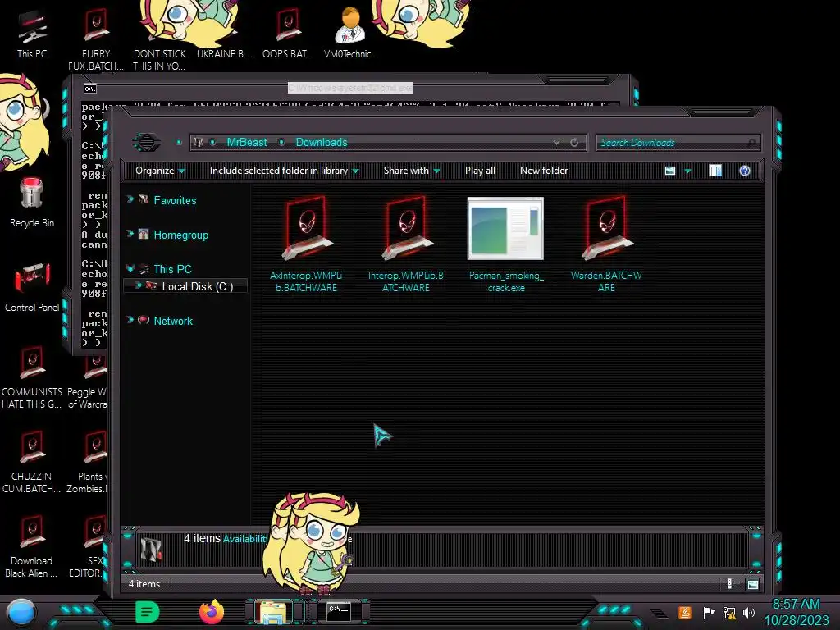Click the Java update tray icon
The width and height of the screenshot is (840, 630).
(685, 612)
